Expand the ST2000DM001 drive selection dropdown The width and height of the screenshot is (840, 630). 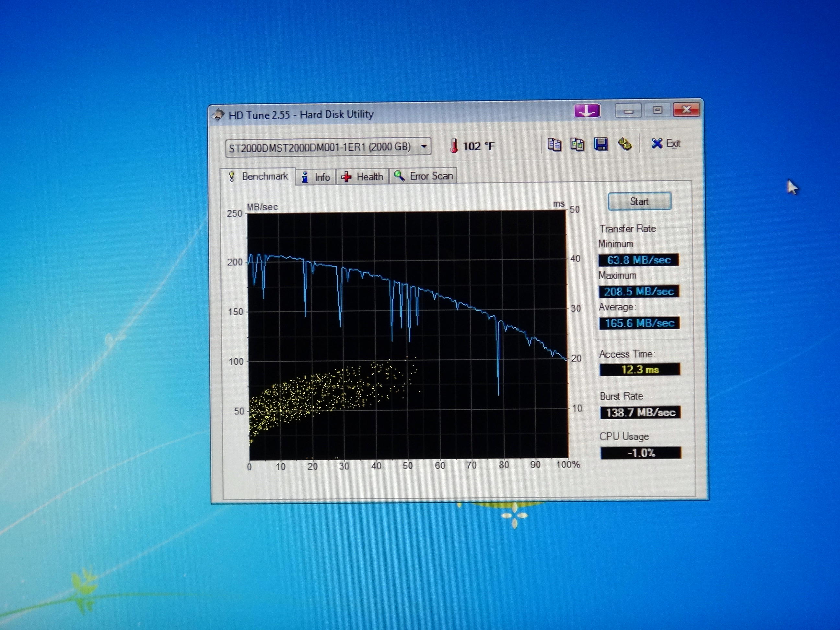(424, 146)
